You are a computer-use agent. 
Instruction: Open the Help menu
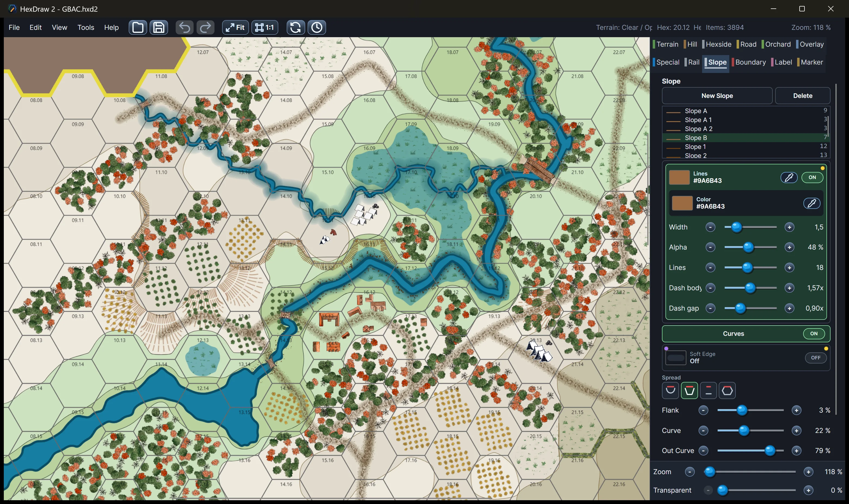click(112, 27)
